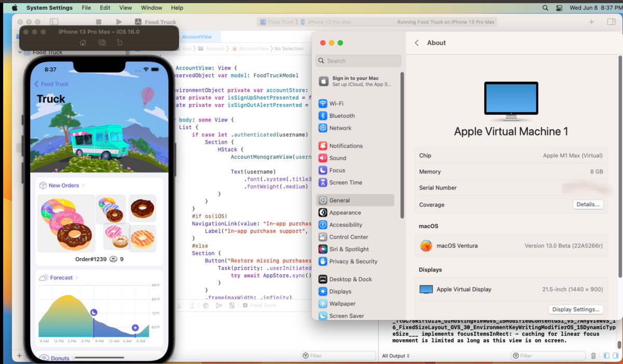Take a Simulator screenshot with camera icon
The width and height of the screenshot is (623, 364).
click(102, 43)
